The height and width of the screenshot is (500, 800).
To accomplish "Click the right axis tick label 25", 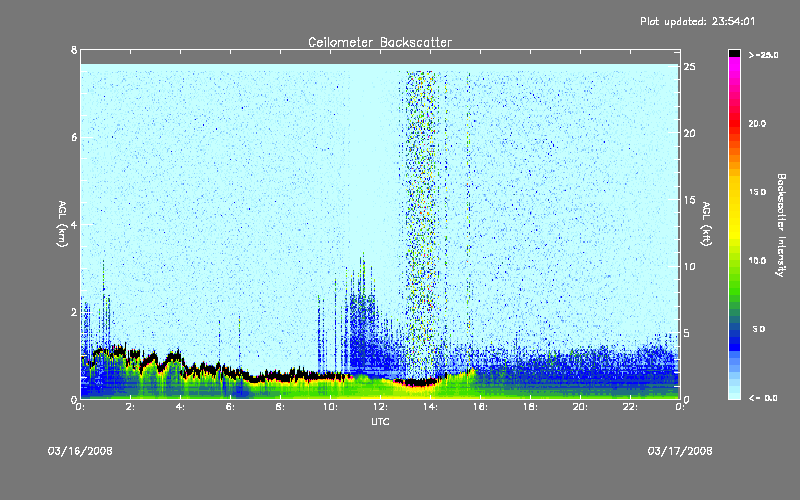I will click(x=690, y=67).
